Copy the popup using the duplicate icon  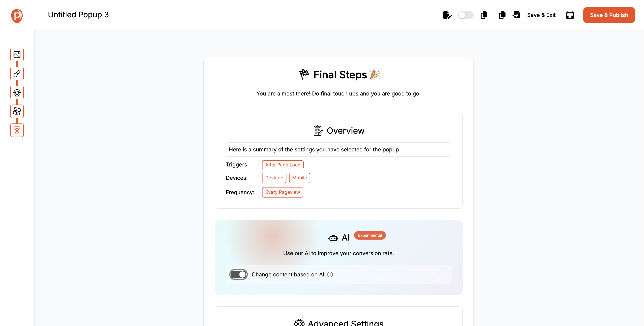(x=484, y=15)
